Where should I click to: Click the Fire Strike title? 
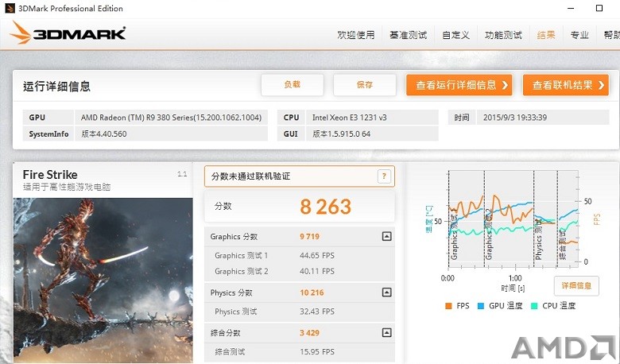point(50,174)
